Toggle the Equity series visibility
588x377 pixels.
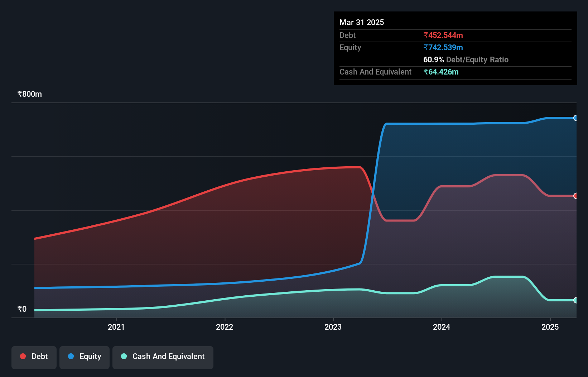pyautogui.click(x=84, y=357)
